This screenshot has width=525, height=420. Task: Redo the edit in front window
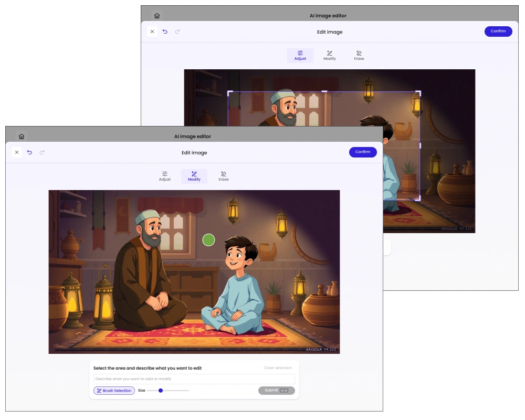click(42, 152)
